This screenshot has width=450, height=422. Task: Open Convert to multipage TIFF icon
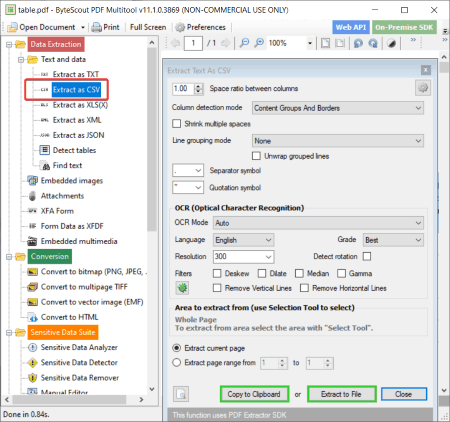32,287
